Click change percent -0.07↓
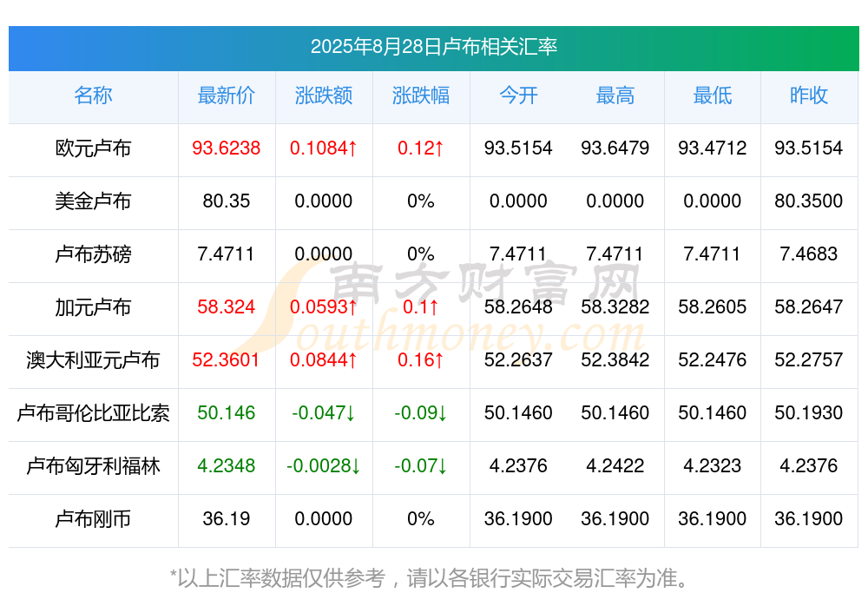Screen dimensions: 868x606 click(421, 466)
